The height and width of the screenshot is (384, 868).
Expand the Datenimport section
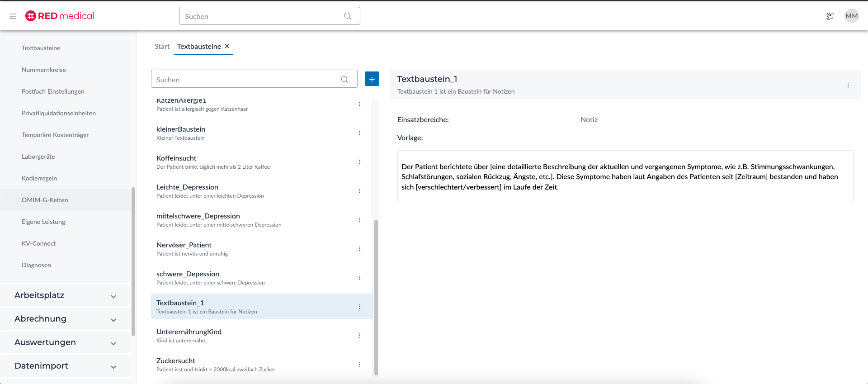pyautogui.click(x=65, y=366)
